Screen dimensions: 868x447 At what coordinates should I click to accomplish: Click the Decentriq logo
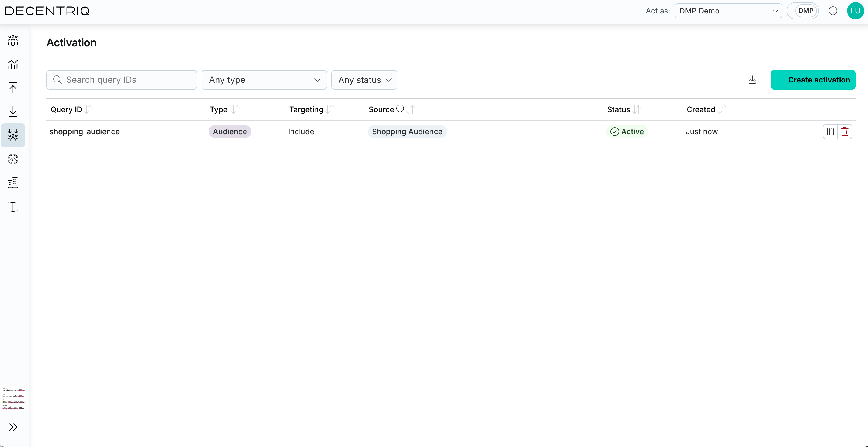pos(47,11)
